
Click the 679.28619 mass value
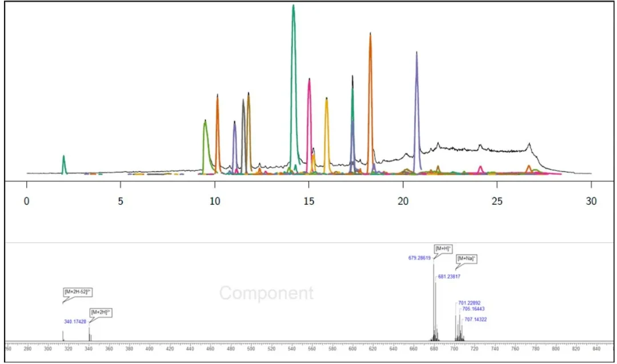(419, 258)
